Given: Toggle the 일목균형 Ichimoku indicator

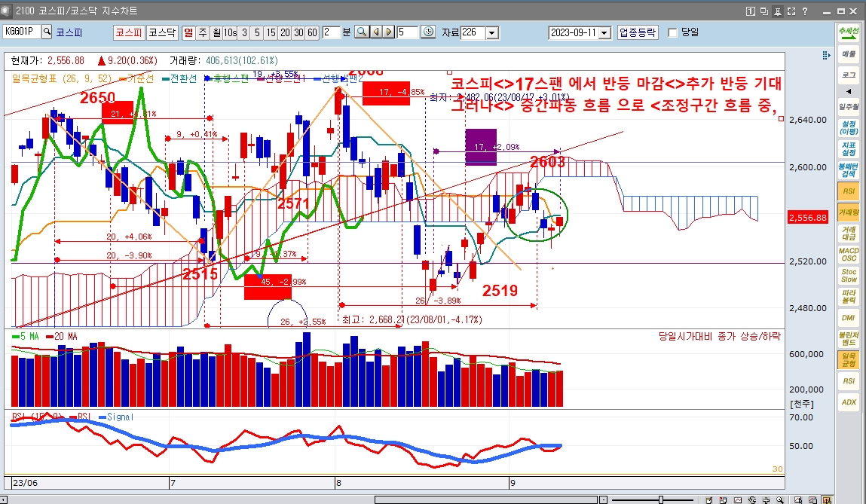Looking at the screenshot, I should point(849,360).
